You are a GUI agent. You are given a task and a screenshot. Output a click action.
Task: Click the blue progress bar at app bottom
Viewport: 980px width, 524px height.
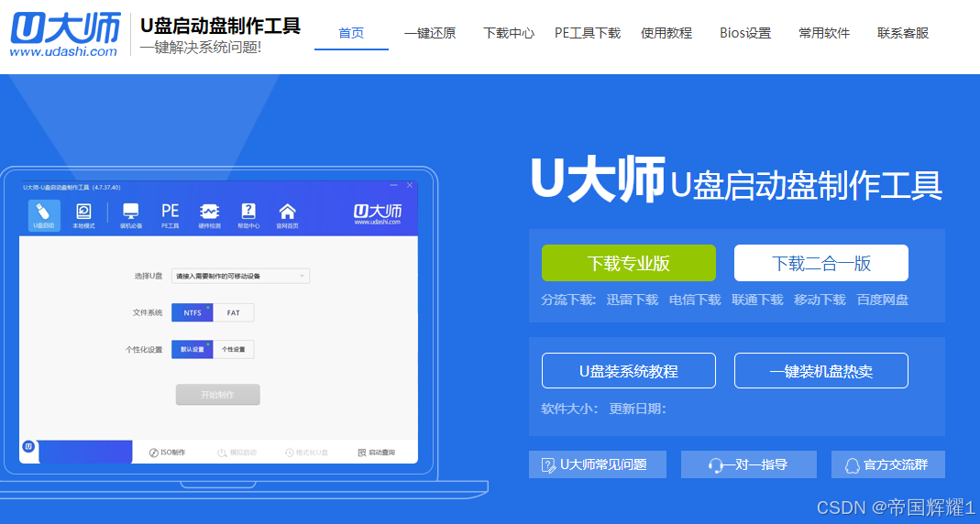point(85,452)
